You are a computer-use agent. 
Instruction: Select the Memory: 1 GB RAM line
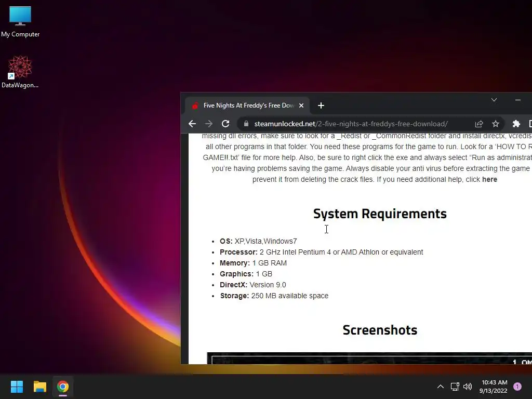click(x=253, y=263)
